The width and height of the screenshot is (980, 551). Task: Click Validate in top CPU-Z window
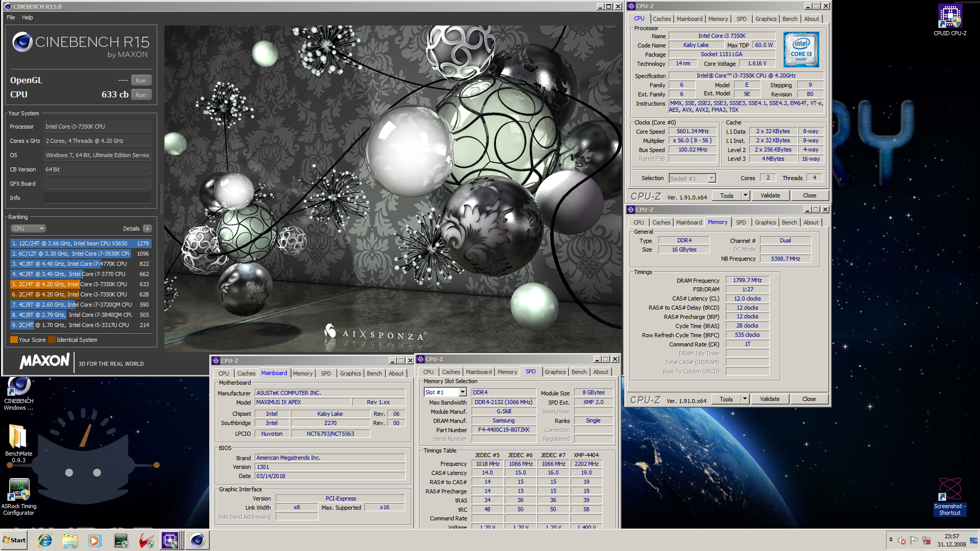770,196
